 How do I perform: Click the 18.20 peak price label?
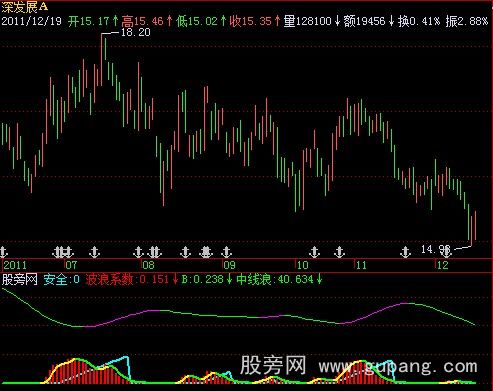[x=135, y=32]
